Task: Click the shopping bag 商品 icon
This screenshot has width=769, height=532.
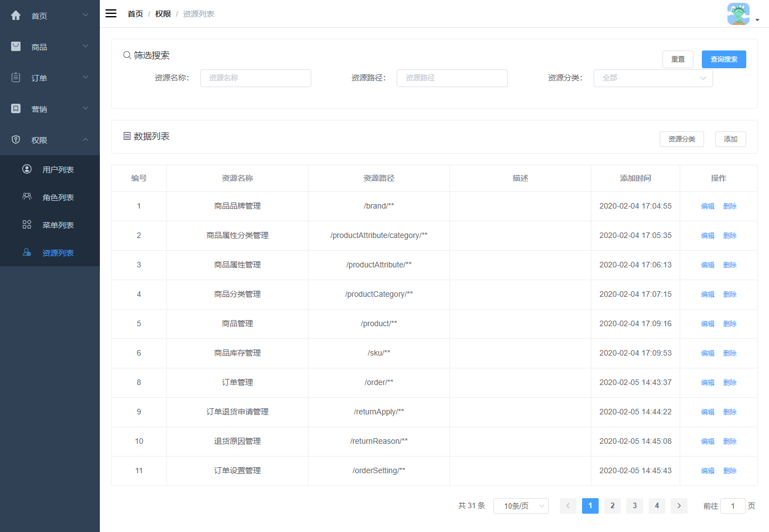Action: [16, 47]
